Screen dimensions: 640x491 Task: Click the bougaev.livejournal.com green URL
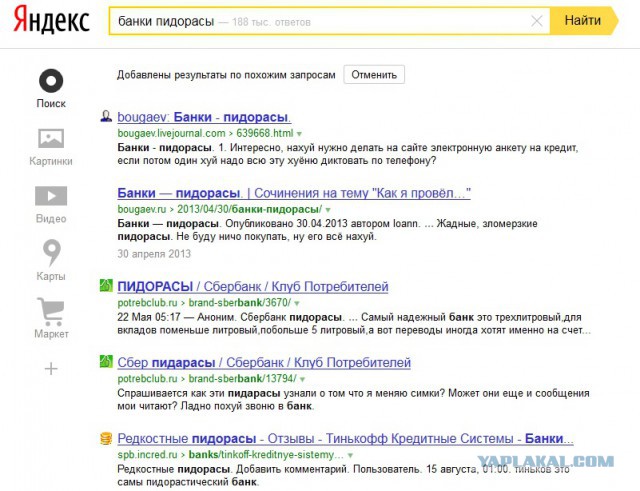[205, 133]
